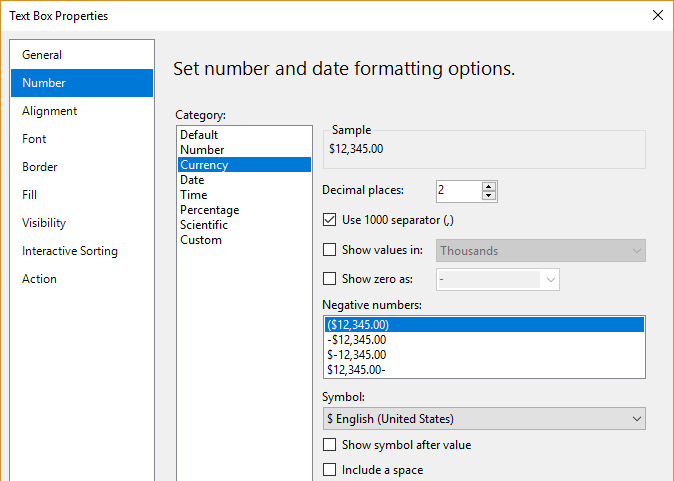674x481 pixels.
Task: Open the Alignment page
Action: tap(50, 111)
